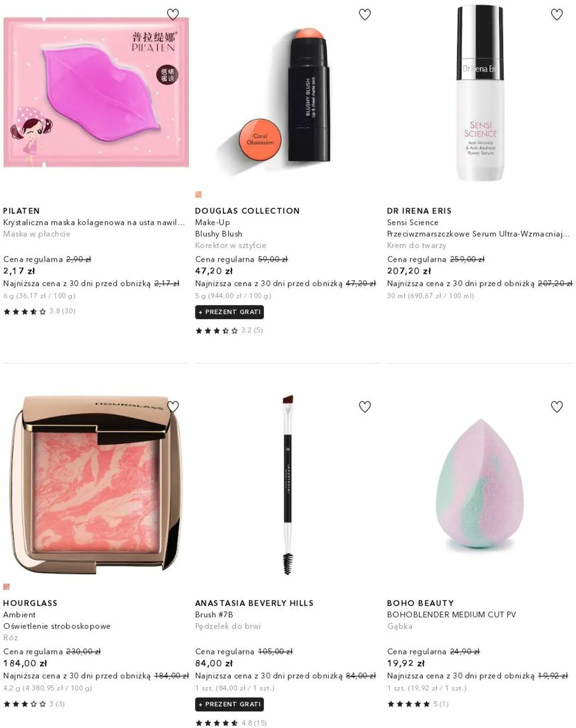Screen dimensions: 576x728
Task: Heart the Hourglass Ambient blush
Action: pyautogui.click(x=173, y=406)
